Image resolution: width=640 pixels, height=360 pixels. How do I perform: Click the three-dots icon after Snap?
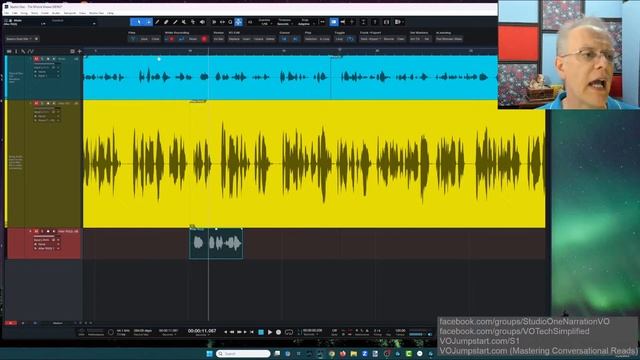tap(322, 22)
